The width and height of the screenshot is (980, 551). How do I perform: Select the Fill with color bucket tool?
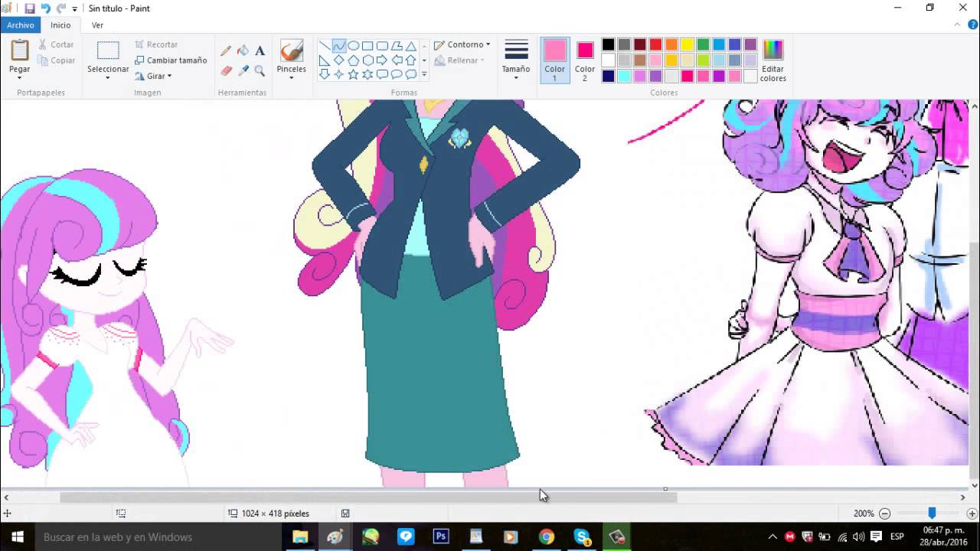[243, 51]
